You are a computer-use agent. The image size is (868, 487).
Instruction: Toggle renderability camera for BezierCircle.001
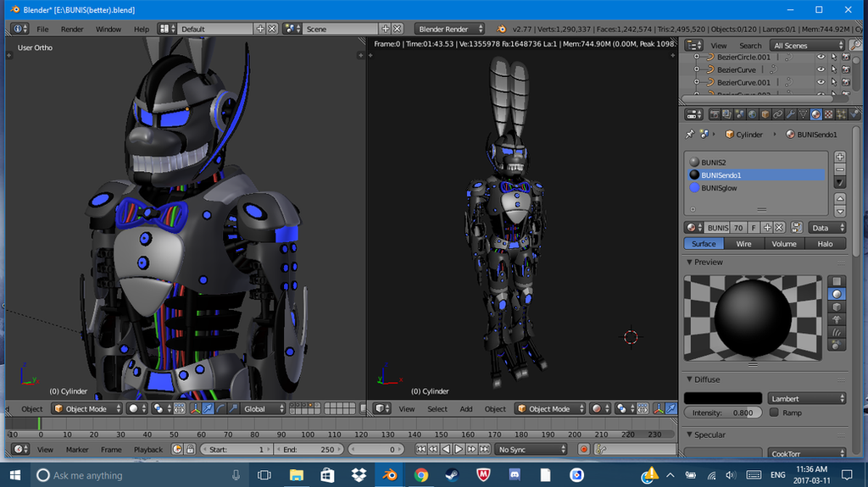[x=846, y=57]
